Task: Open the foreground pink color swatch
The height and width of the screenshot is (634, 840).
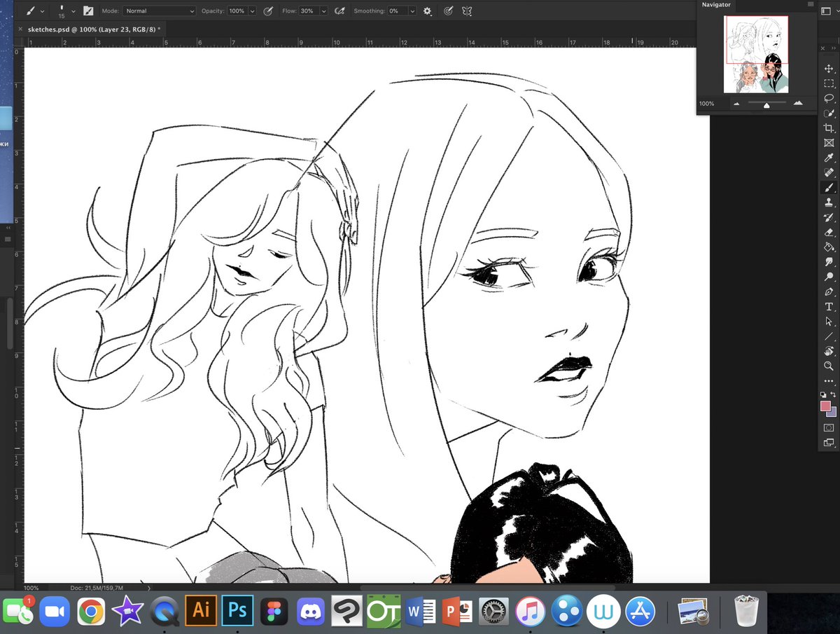Action: pyautogui.click(x=825, y=406)
